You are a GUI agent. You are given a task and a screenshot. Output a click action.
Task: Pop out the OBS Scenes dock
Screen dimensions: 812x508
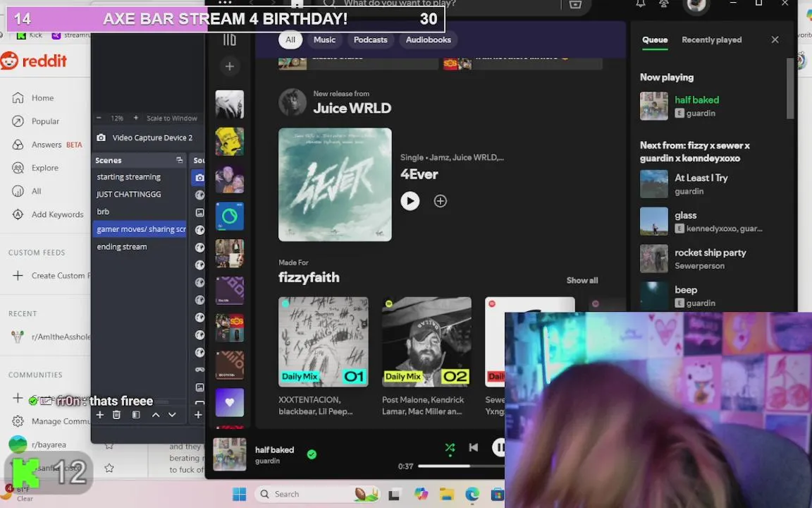tap(179, 160)
